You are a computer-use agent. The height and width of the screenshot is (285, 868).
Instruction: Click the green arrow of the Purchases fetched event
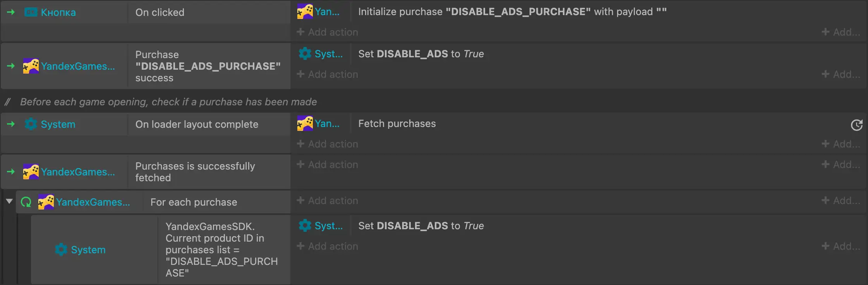11,172
